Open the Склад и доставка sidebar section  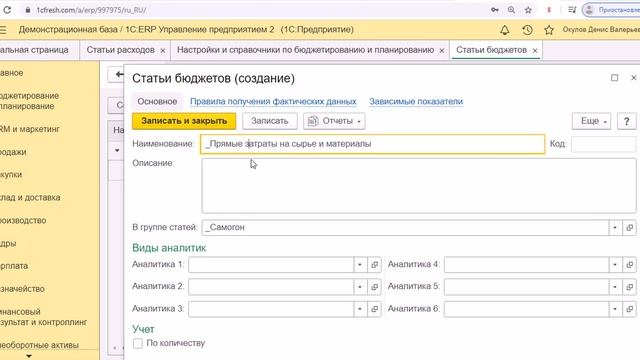pos(30,198)
